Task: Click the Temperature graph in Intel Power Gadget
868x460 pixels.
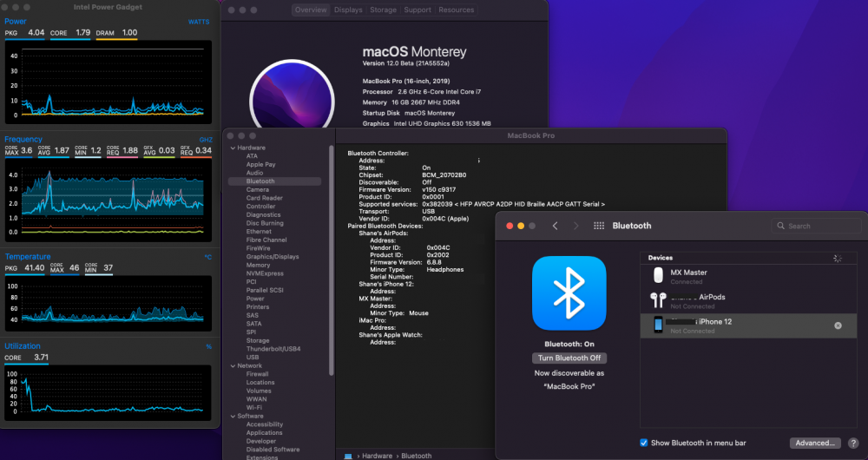Action: [108, 303]
